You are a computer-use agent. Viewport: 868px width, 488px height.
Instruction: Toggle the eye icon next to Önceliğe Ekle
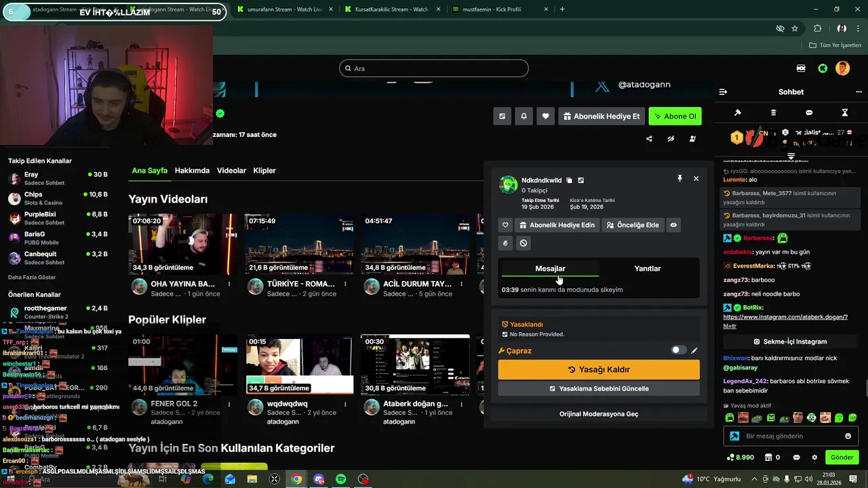click(x=673, y=225)
